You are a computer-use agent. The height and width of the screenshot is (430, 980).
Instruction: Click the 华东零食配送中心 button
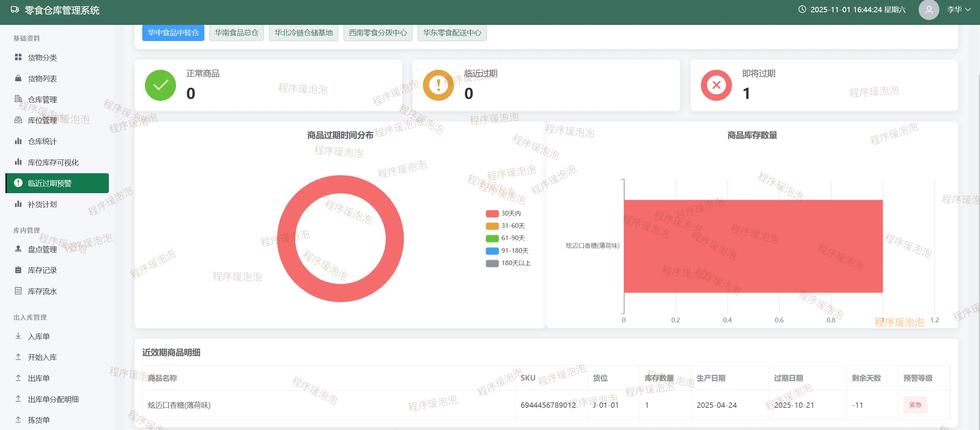click(452, 33)
